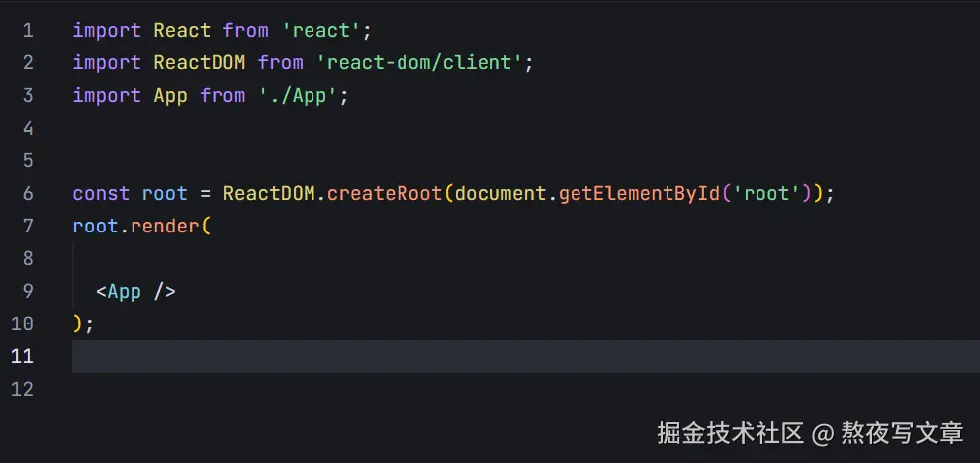Image resolution: width=980 pixels, height=463 pixels.
Task: Click line number 9 in gutter
Action: (28, 291)
